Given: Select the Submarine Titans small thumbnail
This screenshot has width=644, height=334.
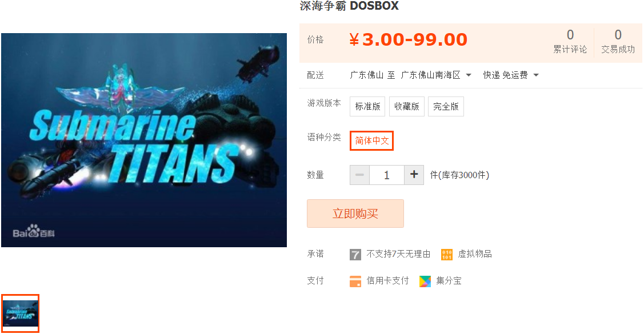Looking at the screenshot, I should click(20, 313).
